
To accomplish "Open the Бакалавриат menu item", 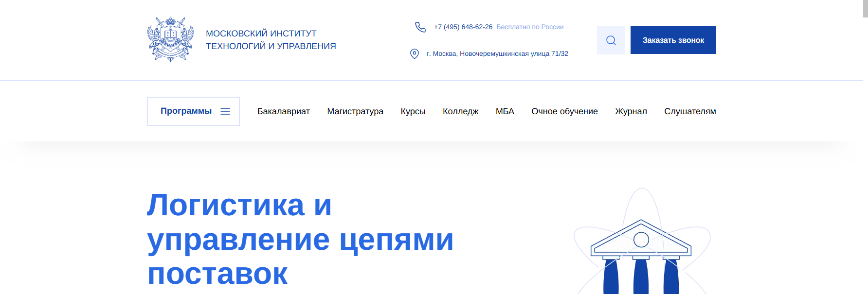I will point(284,111).
